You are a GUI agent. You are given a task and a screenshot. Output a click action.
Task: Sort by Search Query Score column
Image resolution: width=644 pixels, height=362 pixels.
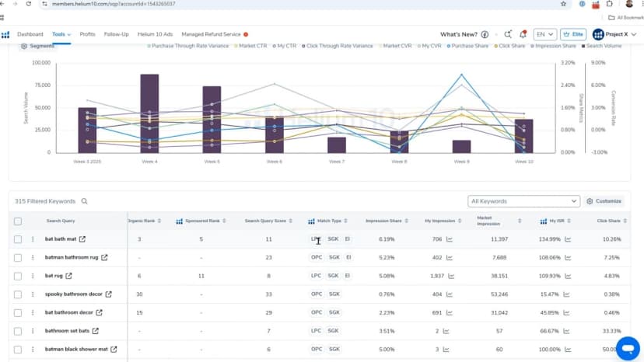click(x=290, y=221)
